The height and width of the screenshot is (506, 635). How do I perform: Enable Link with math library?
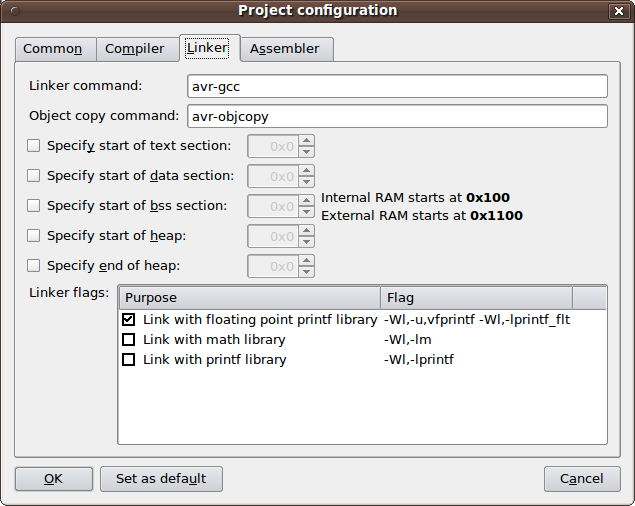128,340
